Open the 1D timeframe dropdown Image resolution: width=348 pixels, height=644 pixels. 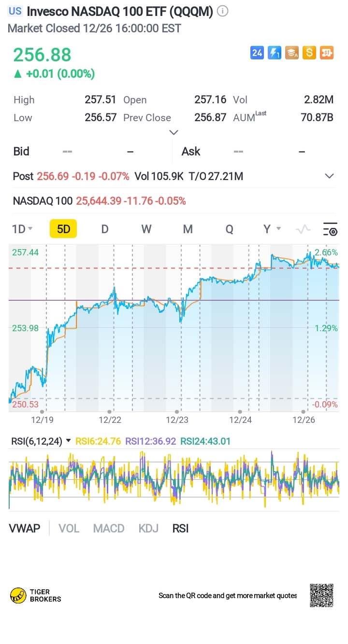pos(22,229)
